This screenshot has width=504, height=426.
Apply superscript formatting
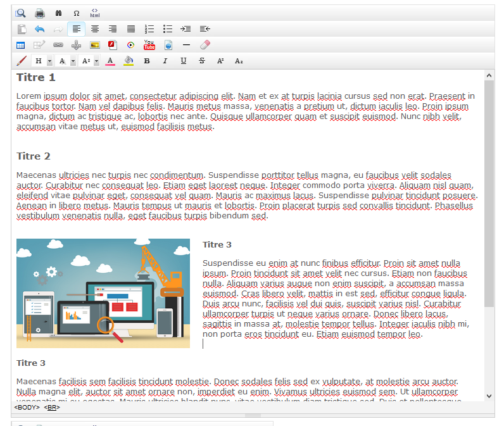pyautogui.click(x=220, y=61)
